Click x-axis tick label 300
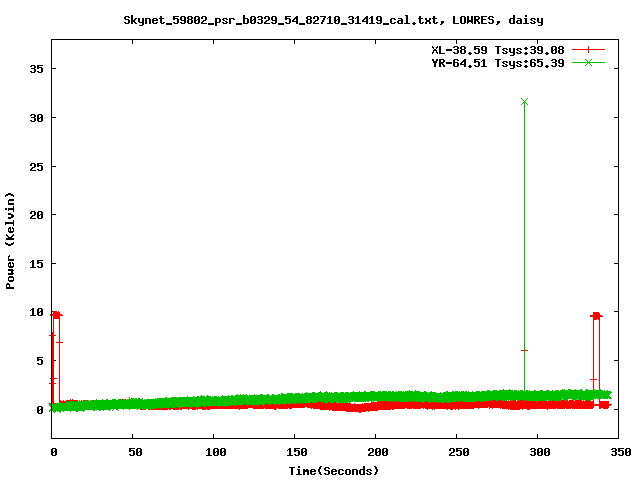640x480 pixels. (540, 452)
